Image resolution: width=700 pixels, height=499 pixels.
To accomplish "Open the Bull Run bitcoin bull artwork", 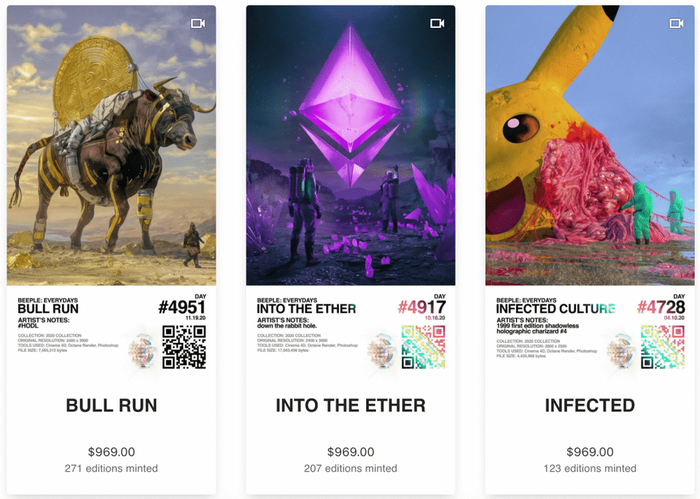I will click(112, 146).
